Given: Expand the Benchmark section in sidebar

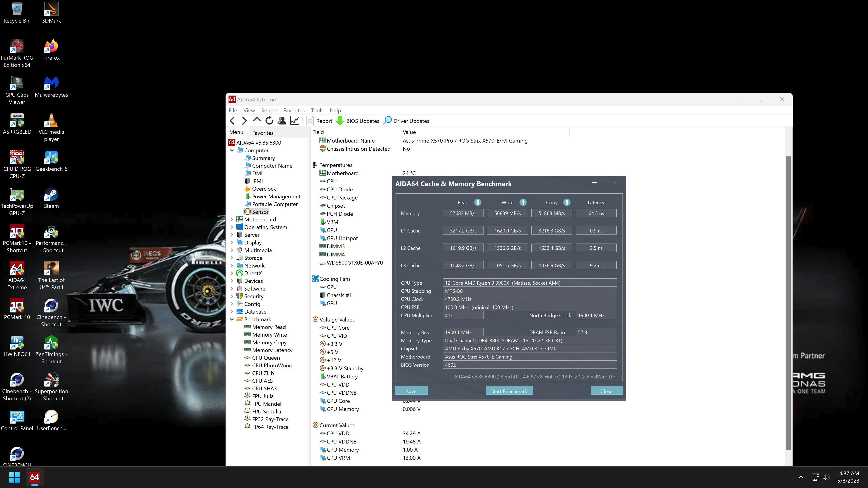Looking at the screenshot, I should pyautogui.click(x=233, y=319).
